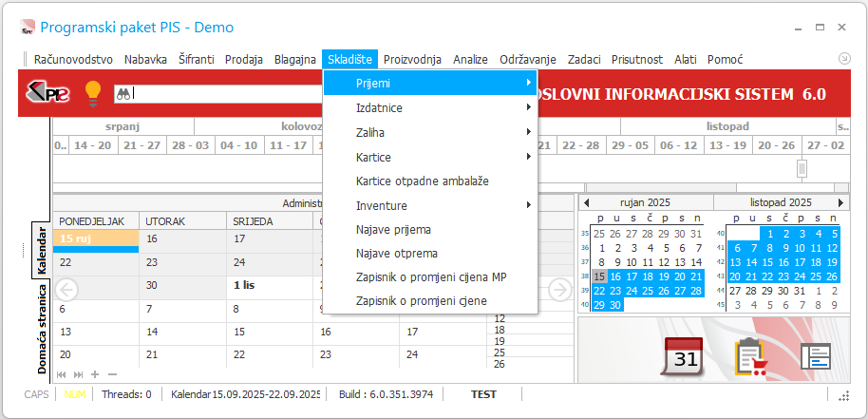This screenshot has width=868, height=419.
Task: Open the Pomoć menu
Action: tap(726, 59)
